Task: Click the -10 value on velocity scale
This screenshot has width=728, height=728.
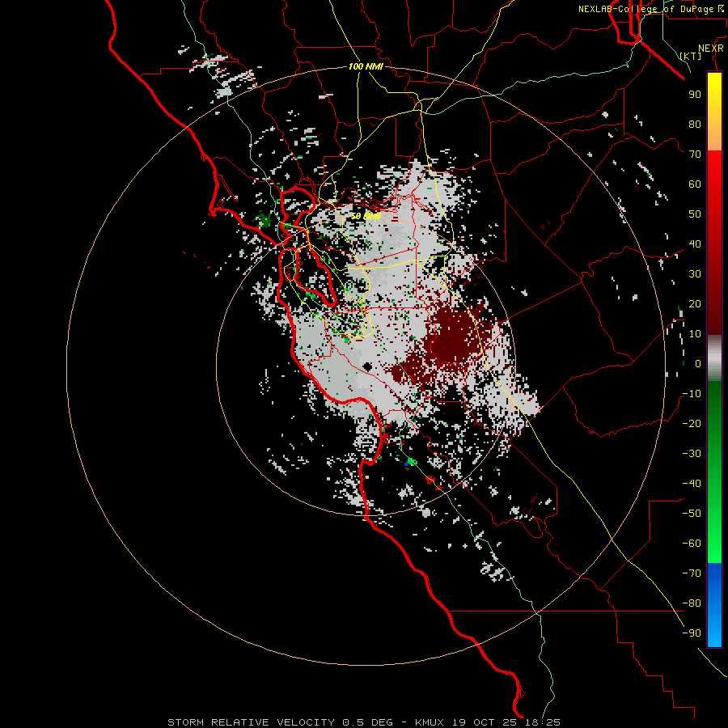Action: click(692, 394)
